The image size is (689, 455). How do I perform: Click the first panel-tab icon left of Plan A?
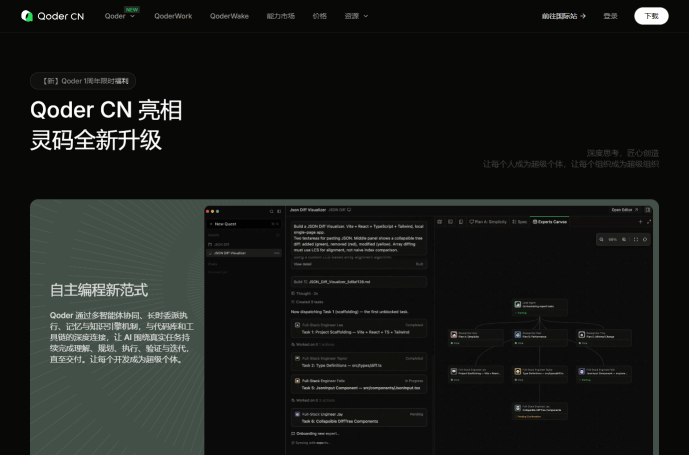click(x=439, y=222)
